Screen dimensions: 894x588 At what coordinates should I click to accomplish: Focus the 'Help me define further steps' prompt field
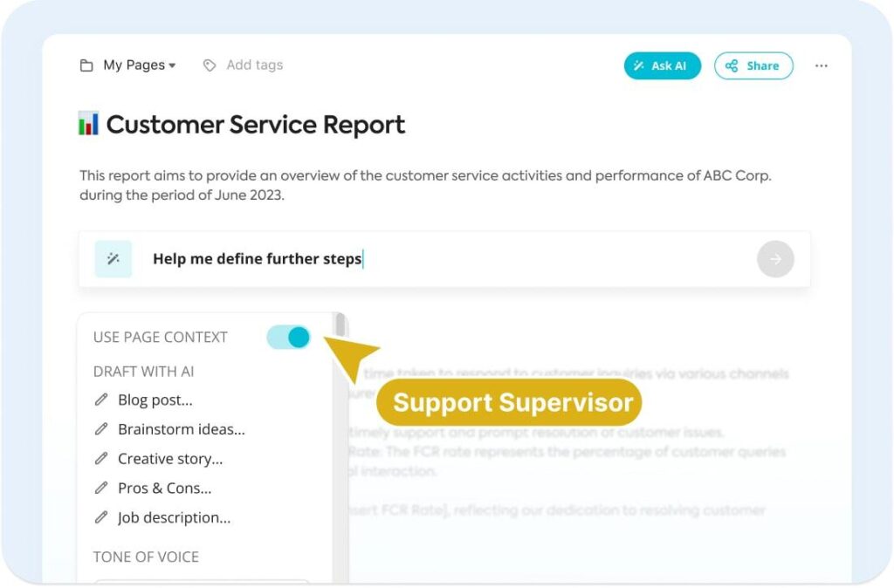point(444,259)
